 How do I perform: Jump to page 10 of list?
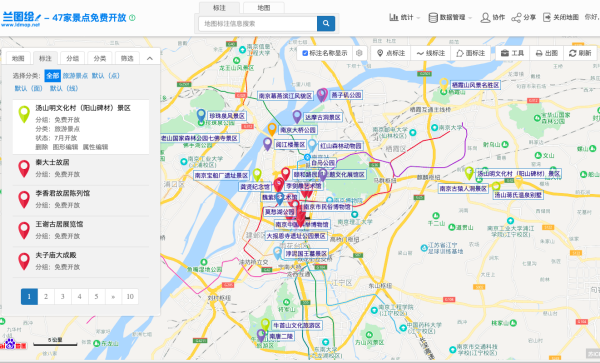(130, 296)
